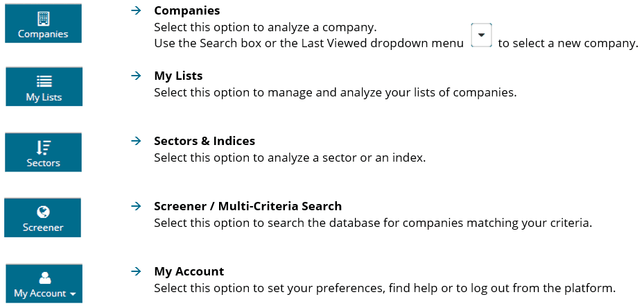Select the bold Companies heading text
This screenshot has width=644, height=306.
pyautogui.click(x=187, y=10)
